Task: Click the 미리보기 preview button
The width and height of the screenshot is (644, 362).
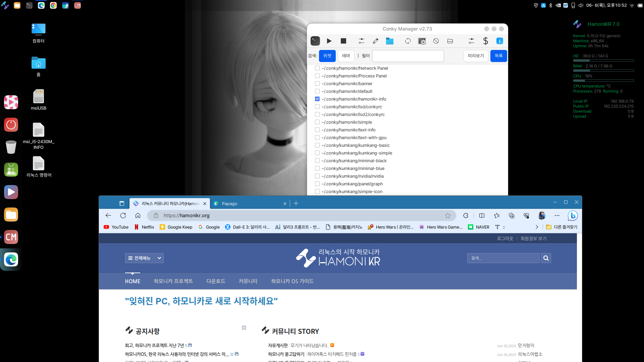Action: (476, 56)
